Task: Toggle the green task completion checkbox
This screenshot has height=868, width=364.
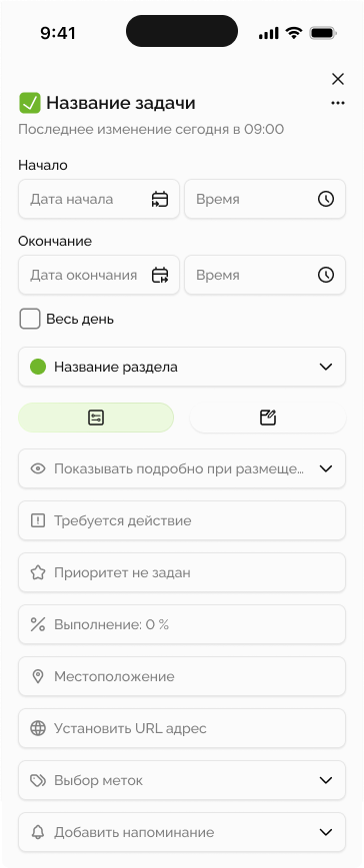Action: click(x=30, y=103)
